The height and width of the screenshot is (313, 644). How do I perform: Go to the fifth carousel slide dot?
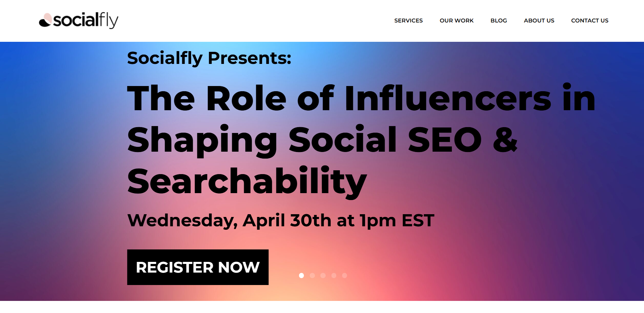344,275
